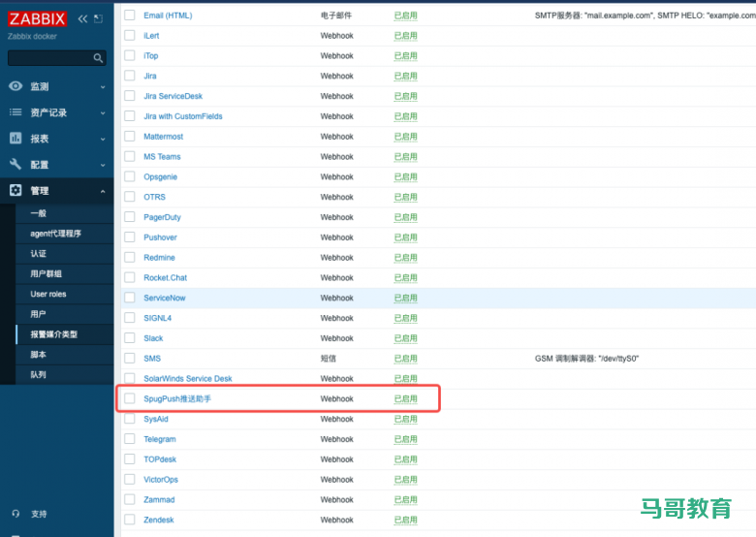This screenshot has height=537, width=756.
Task: Collapse the sidebar with double-arrow icon
Action: 82,18
